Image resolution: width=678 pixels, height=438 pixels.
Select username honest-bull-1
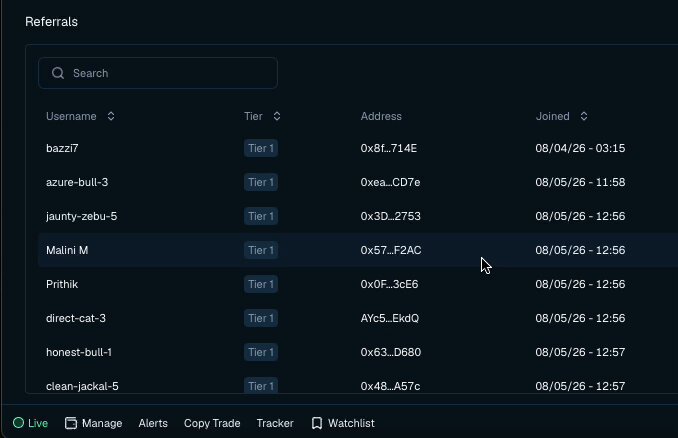[79, 352]
